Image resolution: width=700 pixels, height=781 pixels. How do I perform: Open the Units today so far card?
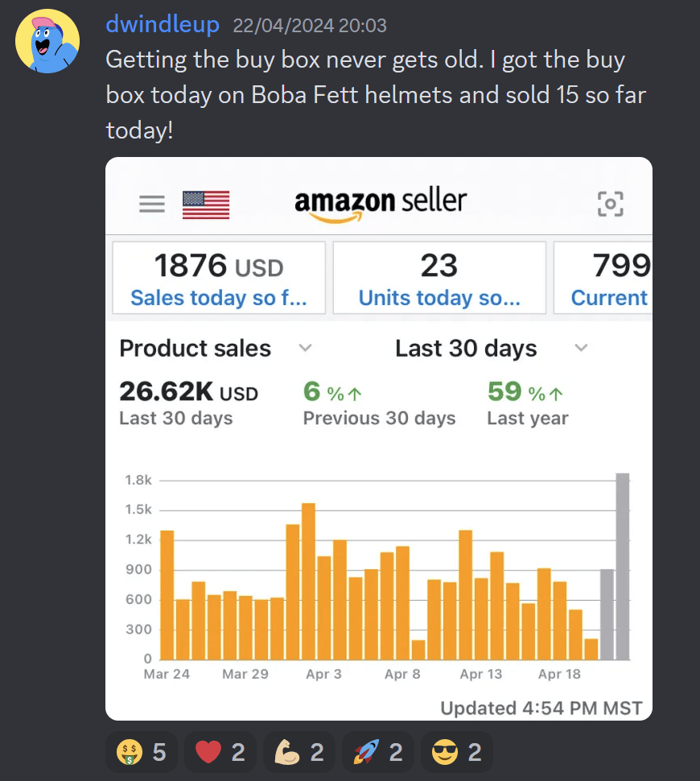(x=439, y=278)
